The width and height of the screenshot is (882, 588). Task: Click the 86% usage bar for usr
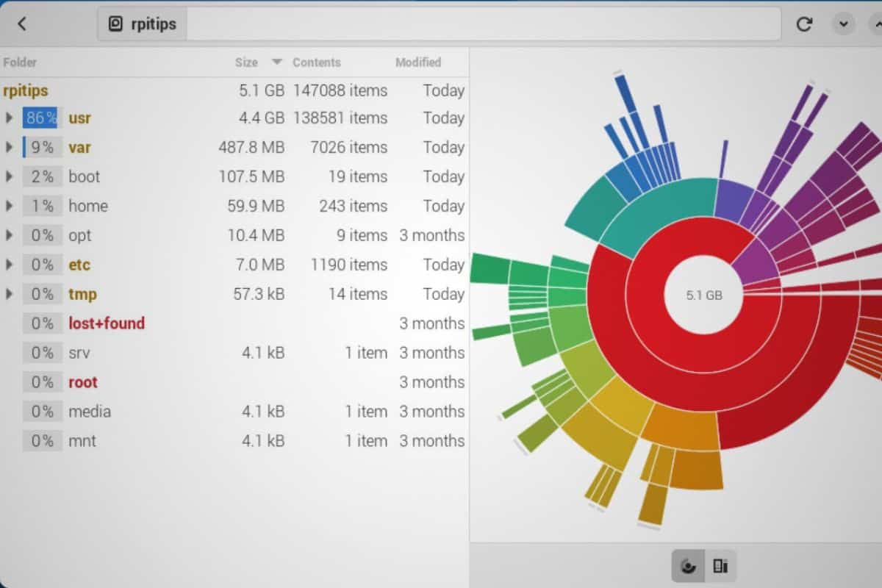coord(40,118)
